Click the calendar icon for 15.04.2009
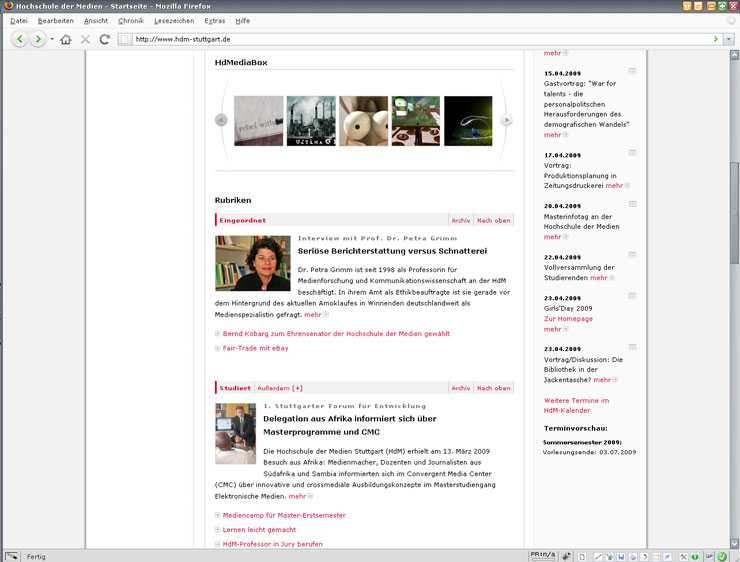The width and height of the screenshot is (740, 562). click(x=632, y=71)
